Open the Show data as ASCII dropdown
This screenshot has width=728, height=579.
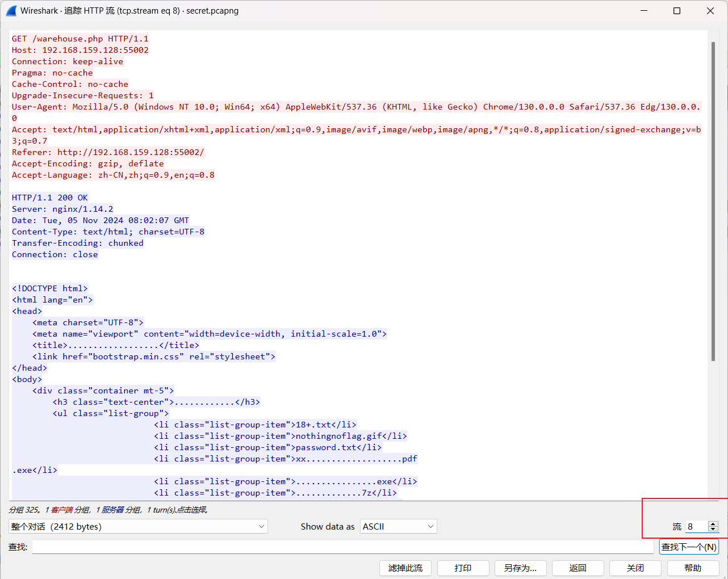(x=398, y=526)
